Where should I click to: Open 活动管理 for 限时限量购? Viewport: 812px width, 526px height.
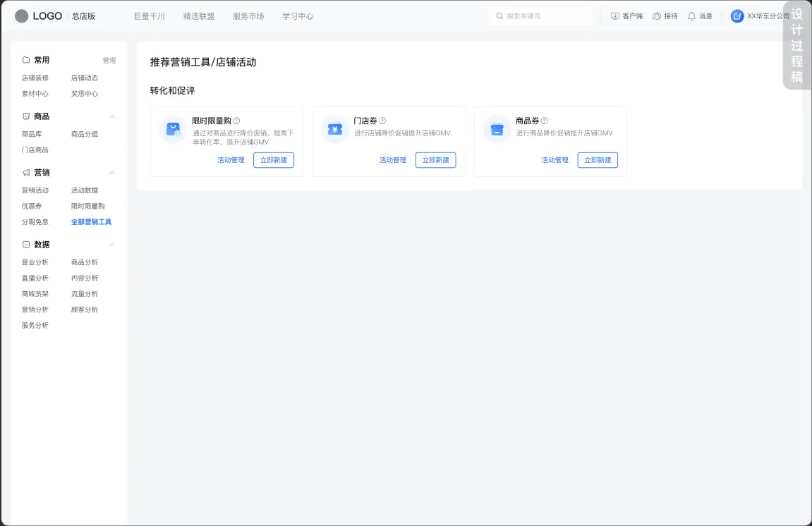pyautogui.click(x=231, y=160)
